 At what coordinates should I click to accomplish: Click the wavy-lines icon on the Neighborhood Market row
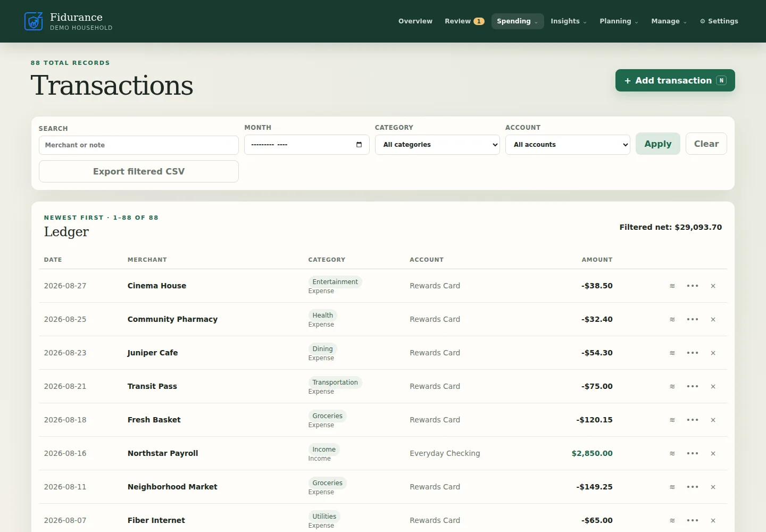[672, 487]
